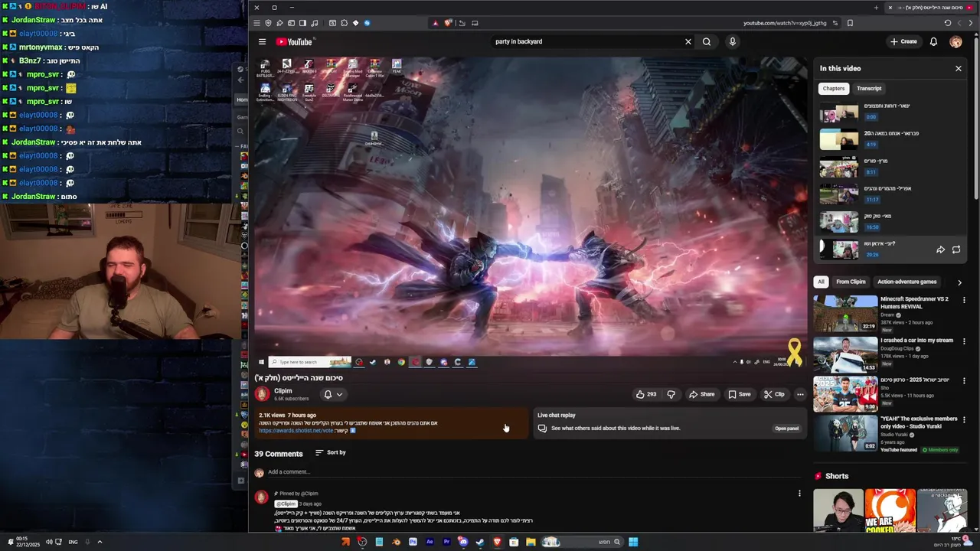Open Steam from the Windows taskbar
The width and height of the screenshot is (980, 551).
click(480, 542)
